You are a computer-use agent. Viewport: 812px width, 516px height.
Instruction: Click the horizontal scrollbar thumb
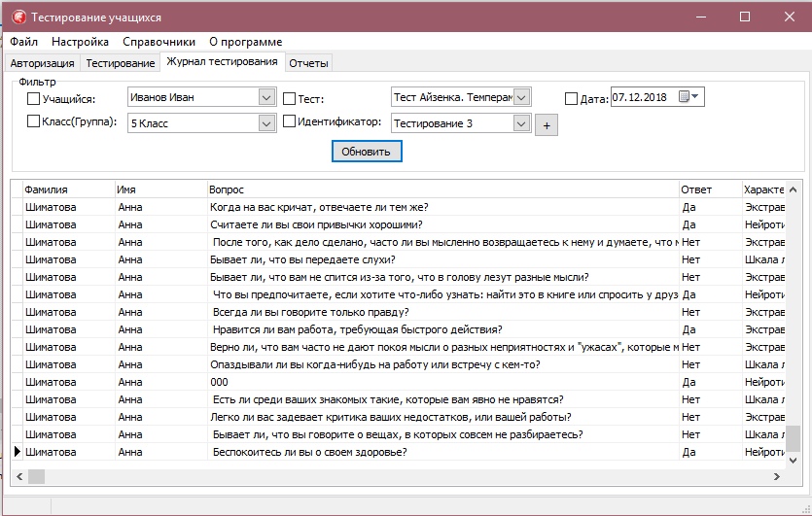pos(37,476)
